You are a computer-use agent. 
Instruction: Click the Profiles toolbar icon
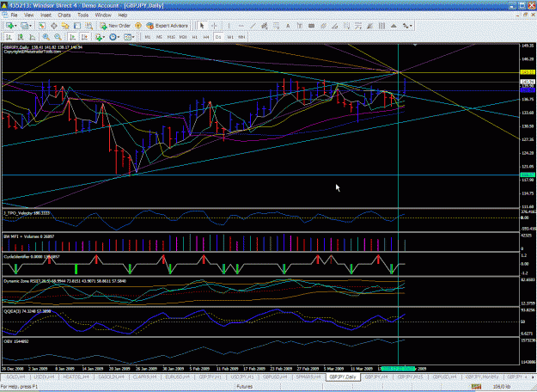click(24, 26)
